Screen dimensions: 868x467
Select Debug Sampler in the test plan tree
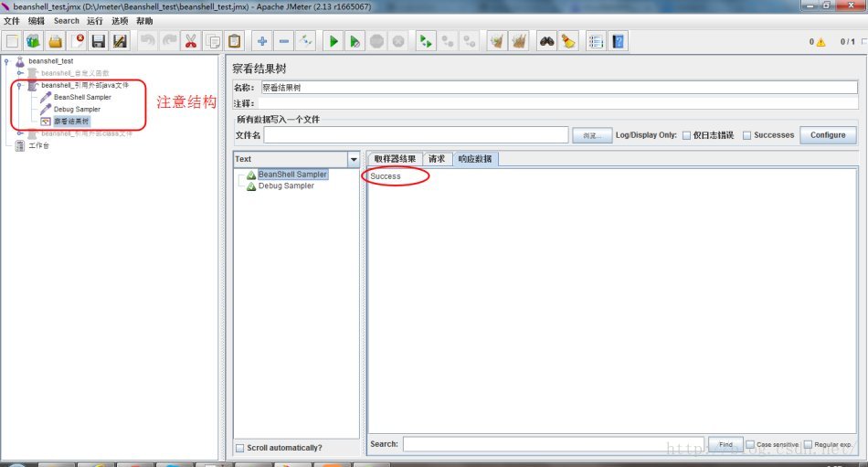click(x=77, y=110)
